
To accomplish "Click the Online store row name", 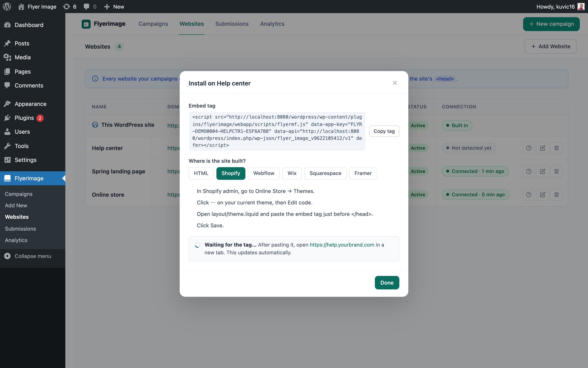I will click(108, 195).
